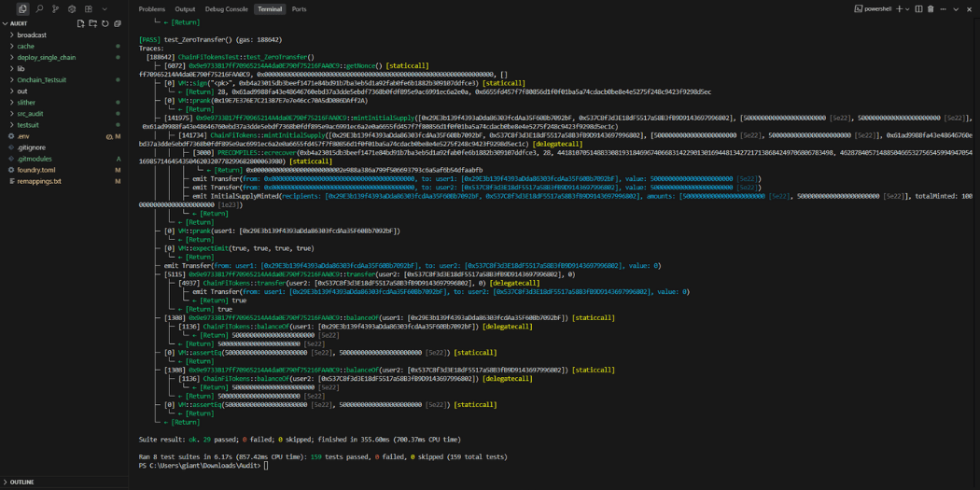Add a new terminal with plus icon
Viewport: 980px width, 490px height.
coord(899,9)
